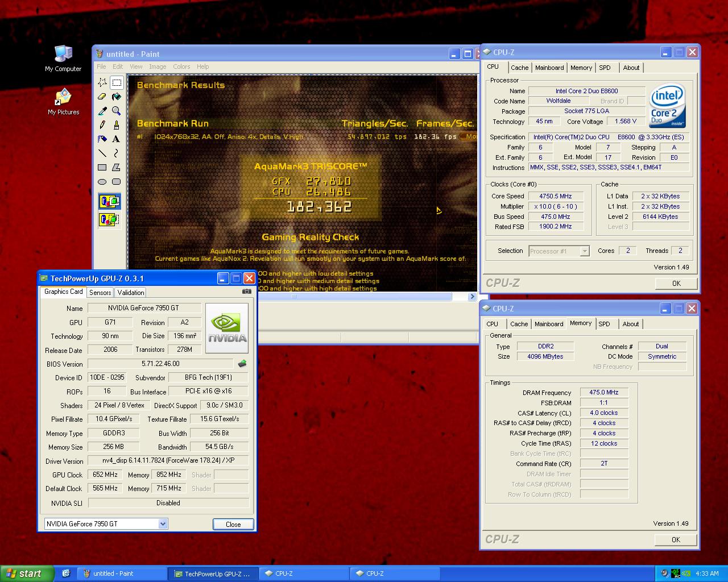The height and width of the screenshot is (582, 728).
Task: Open the My Pictures desktop icon
Action: [63, 102]
